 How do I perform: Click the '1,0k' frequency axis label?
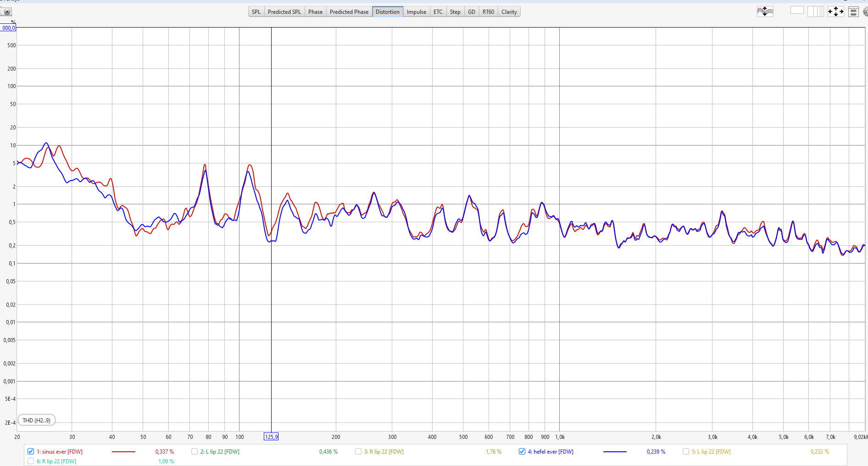560,437
